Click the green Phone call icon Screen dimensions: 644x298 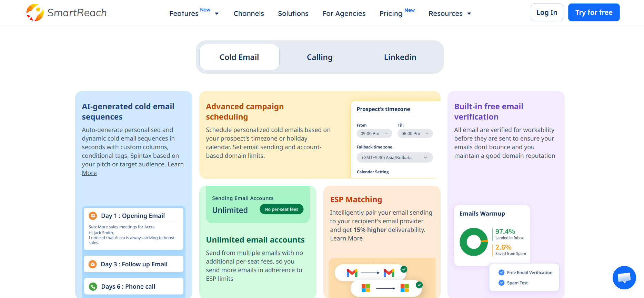(93, 287)
